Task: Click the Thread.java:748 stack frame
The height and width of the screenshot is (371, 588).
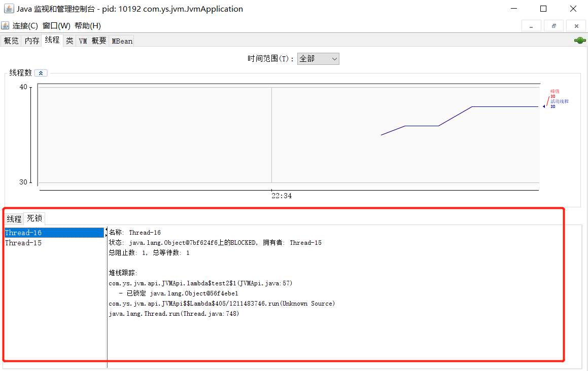Action: [x=174, y=314]
